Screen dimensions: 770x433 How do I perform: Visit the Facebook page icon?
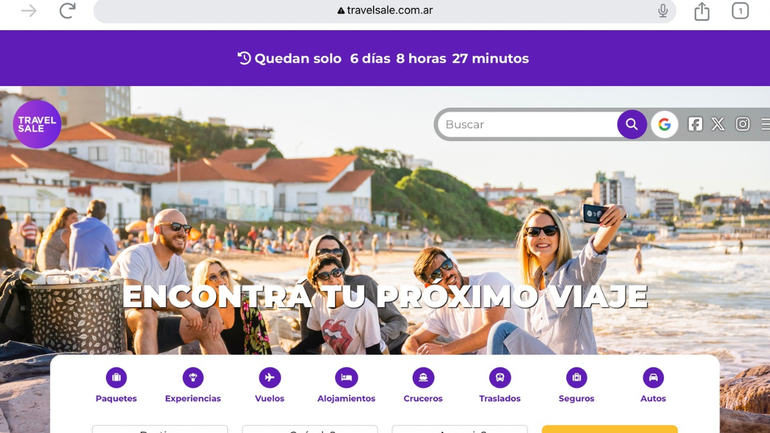point(695,124)
